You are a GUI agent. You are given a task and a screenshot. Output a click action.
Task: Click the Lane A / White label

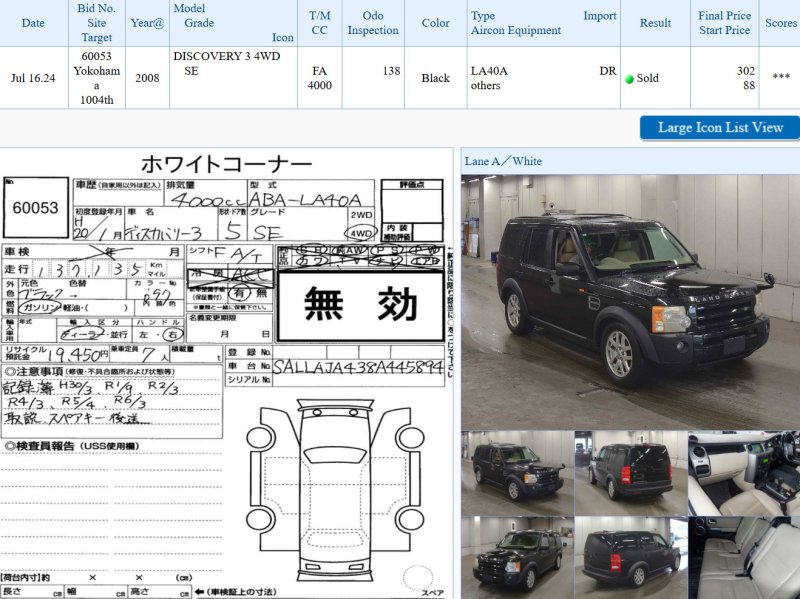(x=503, y=161)
